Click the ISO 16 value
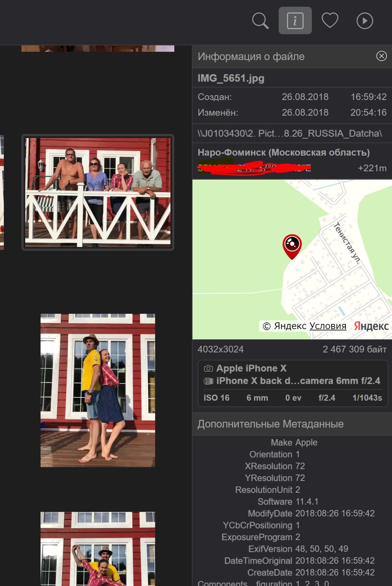 click(216, 398)
